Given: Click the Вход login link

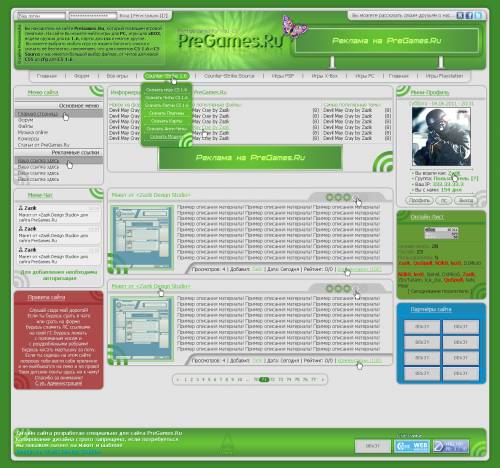Looking at the screenshot, I should (x=124, y=16).
